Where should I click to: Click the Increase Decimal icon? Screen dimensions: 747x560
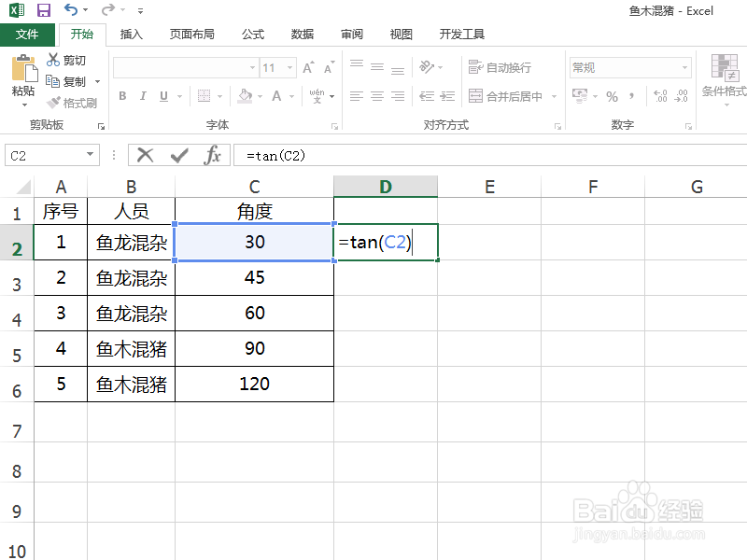(660, 96)
